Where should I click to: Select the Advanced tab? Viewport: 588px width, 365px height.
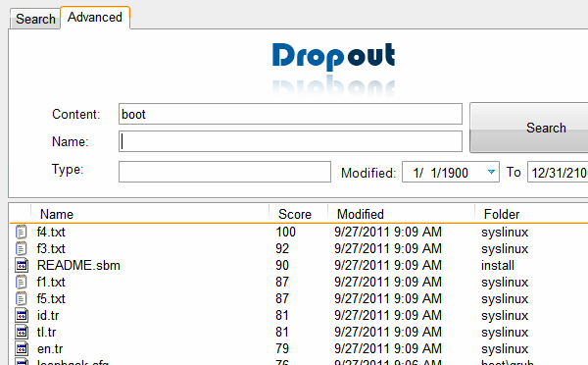(x=95, y=18)
